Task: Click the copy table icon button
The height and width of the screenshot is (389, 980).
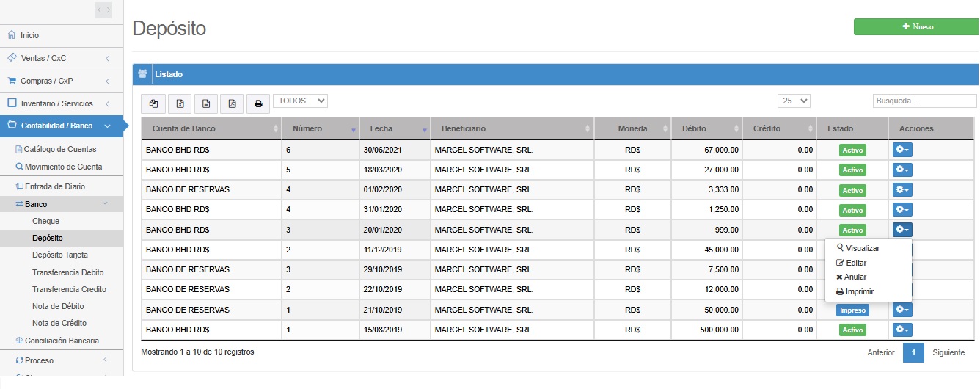Action: pos(153,103)
